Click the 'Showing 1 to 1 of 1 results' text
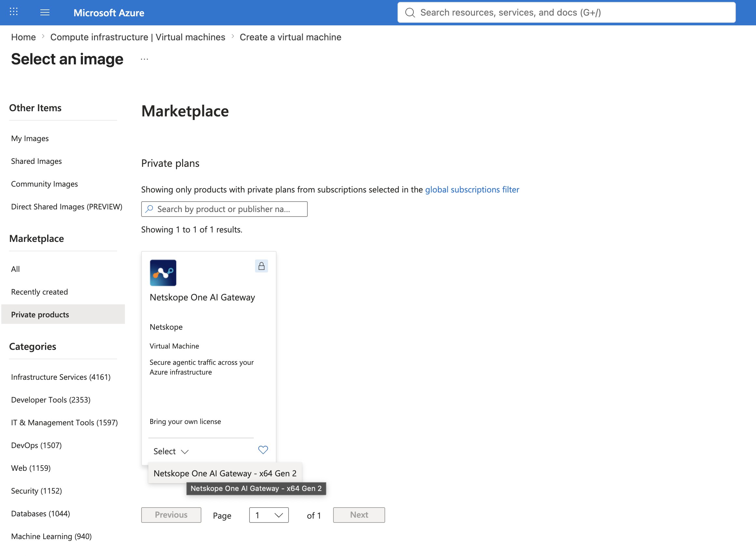756x556 pixels. click(x=192, y=230)
